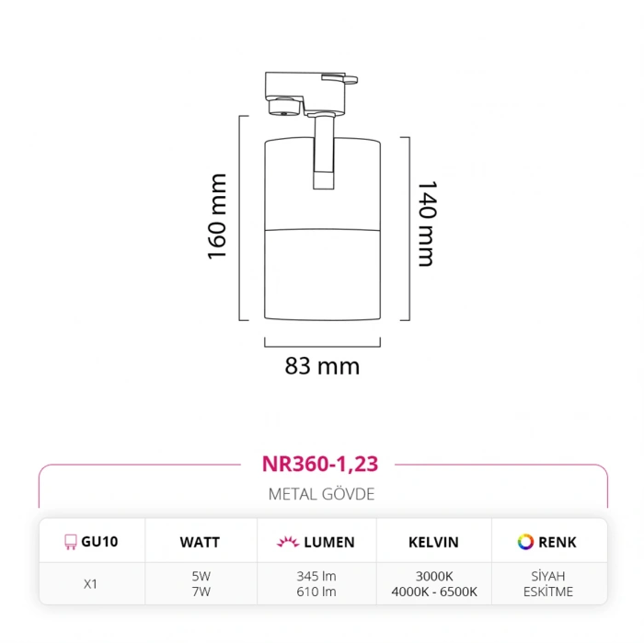644x644 pixels.
Task: Click the 4000K - 6500K range value
Action: point(433,592)
